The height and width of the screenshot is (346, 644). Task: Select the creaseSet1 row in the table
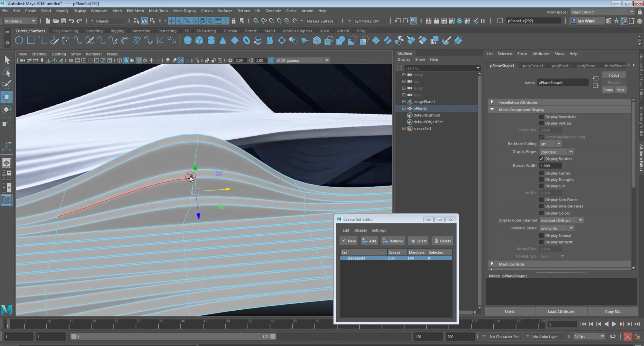click(396, 258)
